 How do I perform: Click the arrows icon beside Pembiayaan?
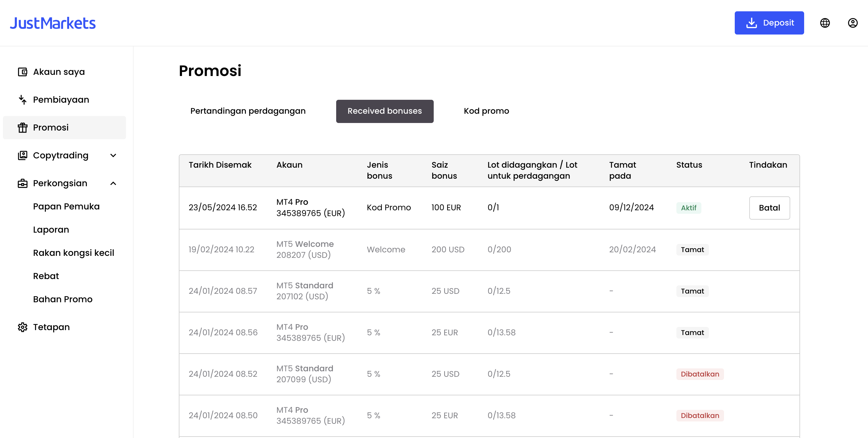(23, 100)
